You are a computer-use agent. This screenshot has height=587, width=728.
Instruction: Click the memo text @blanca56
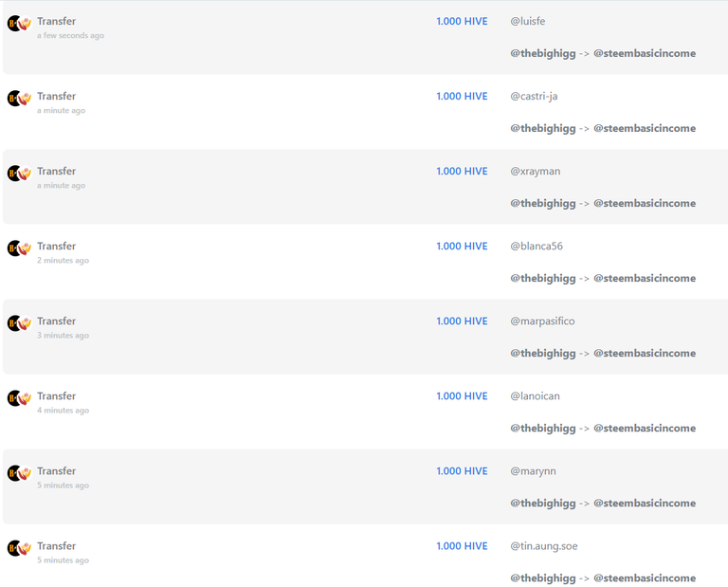tap(537, 247)
